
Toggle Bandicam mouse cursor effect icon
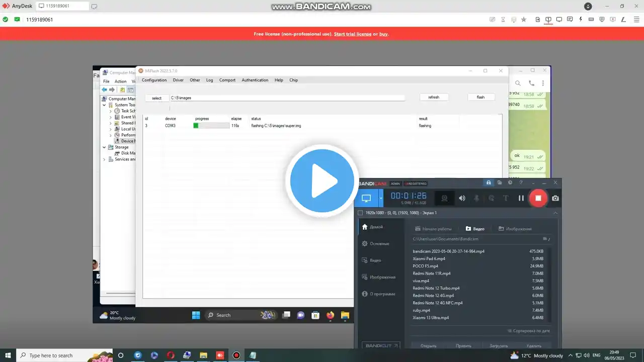pos(492,198)
